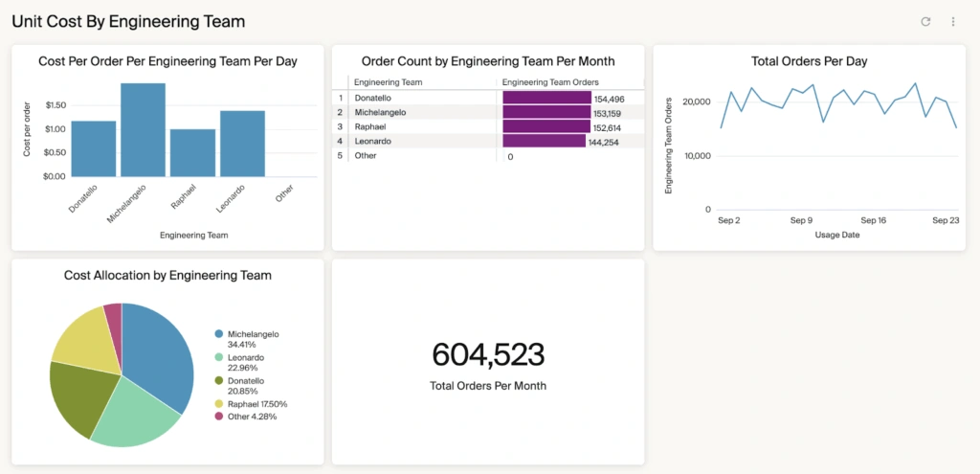
Task: Select the Michelangelo purple bar in table
Action: pyautogui.click(x=546, y=112)
